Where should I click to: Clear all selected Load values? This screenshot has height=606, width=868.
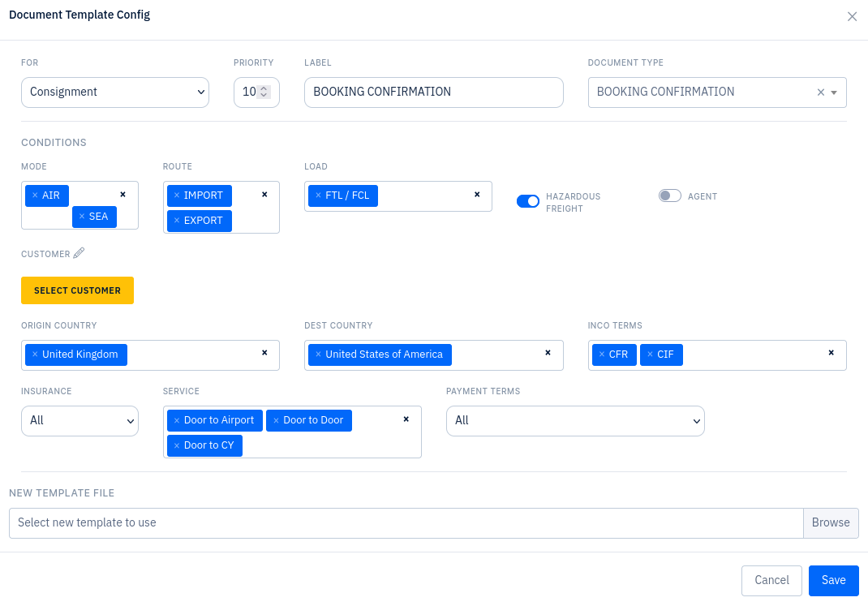click(x=477, y=195)
